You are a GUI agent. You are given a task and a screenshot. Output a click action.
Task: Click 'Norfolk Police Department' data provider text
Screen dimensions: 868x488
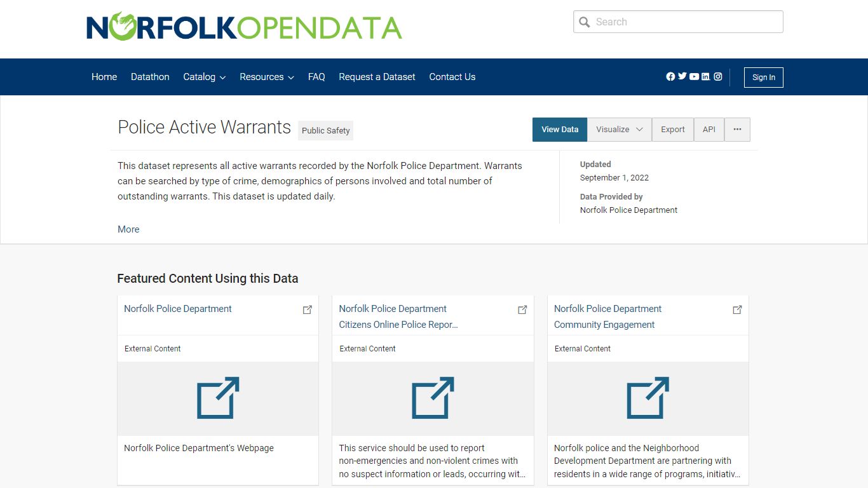coord(629,210)
